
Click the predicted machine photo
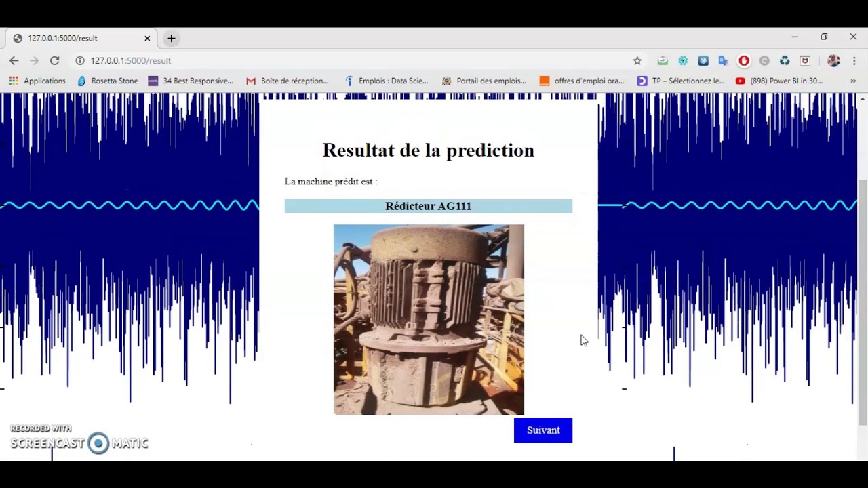coord(429,319)
